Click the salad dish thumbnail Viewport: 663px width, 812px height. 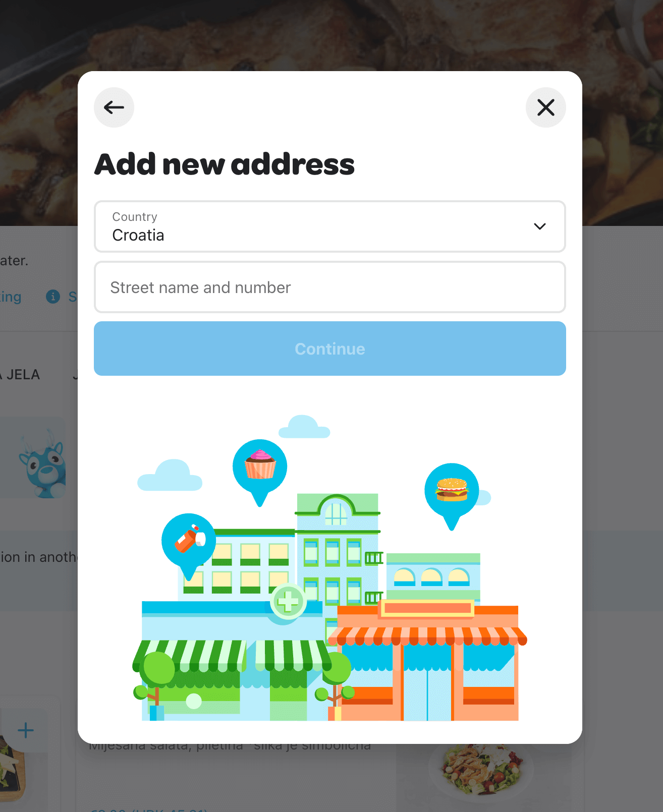[481, 769]
